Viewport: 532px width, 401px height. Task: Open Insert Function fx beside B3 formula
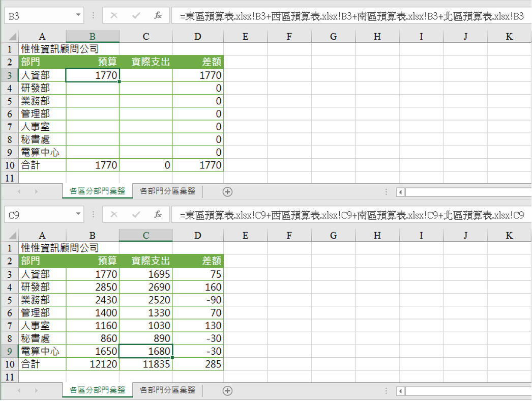[x=158, y=15]
